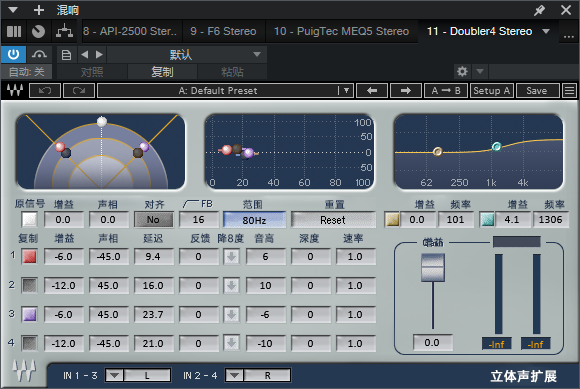
Task: Click the teal EQ node on graph
Action: (x=497, y=147)
